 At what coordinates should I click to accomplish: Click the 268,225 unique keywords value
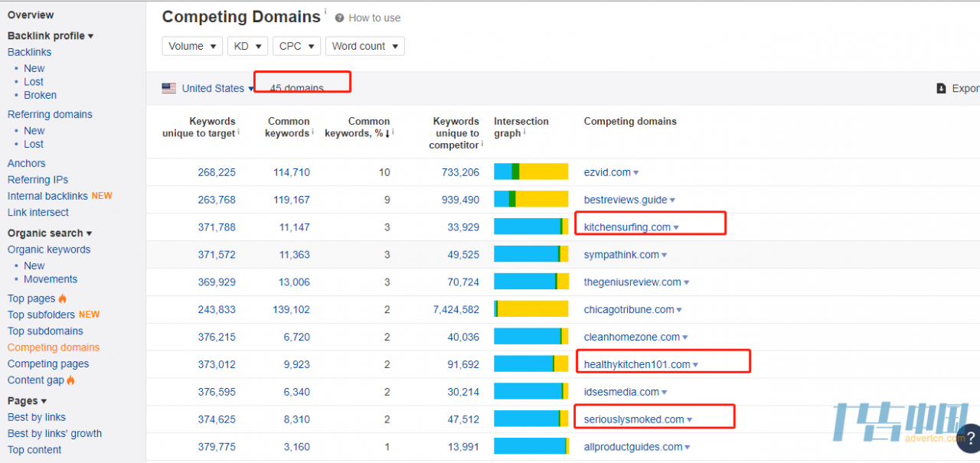point(217,173)
